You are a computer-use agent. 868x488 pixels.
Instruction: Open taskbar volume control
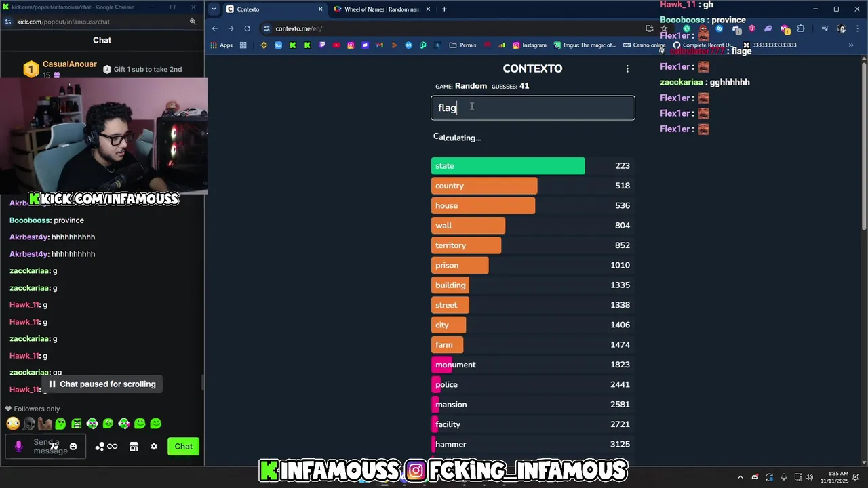click(809, 477)
